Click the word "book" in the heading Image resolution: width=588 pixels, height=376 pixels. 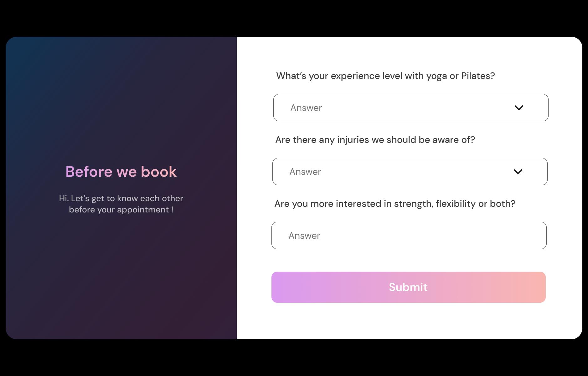[159, 172]
